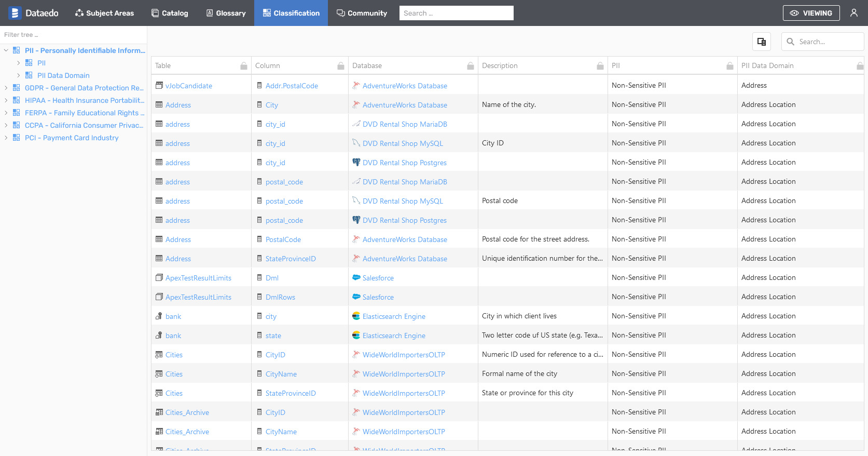The image size is (868, 456).
Task: Open the Glossary tab
Action: click(x=226, y=13)
